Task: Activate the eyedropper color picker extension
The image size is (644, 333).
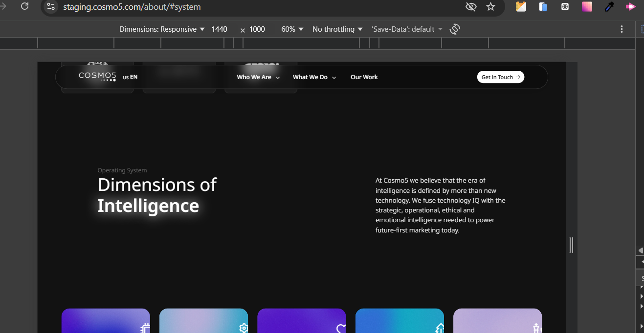Action: pyautogui.click(x=609, y=7)
